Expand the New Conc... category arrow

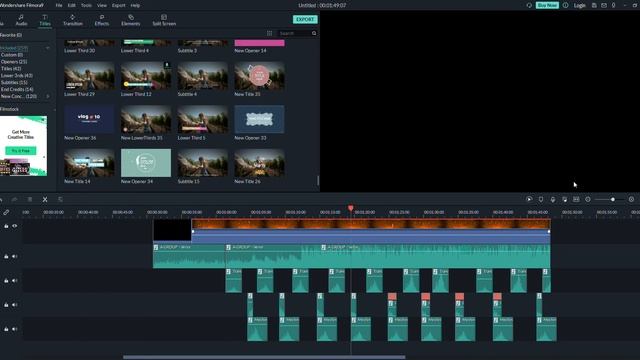point(48,96)
